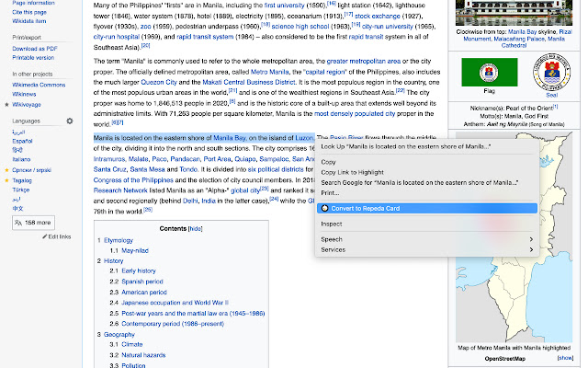
Task: Jump to Contemporary period (1986–present)
Action: [x=173, y=324]
